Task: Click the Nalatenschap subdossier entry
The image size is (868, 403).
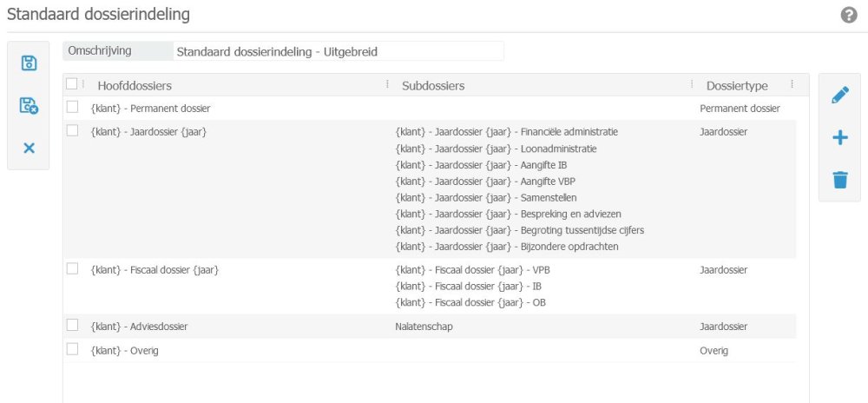Action: click(425, 327)
